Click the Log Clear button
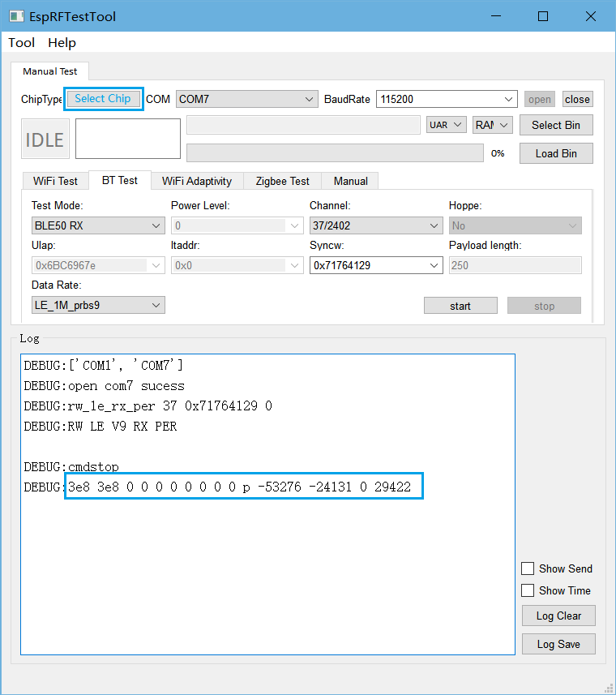Screen dimensions: 616x695 (558, 616)
